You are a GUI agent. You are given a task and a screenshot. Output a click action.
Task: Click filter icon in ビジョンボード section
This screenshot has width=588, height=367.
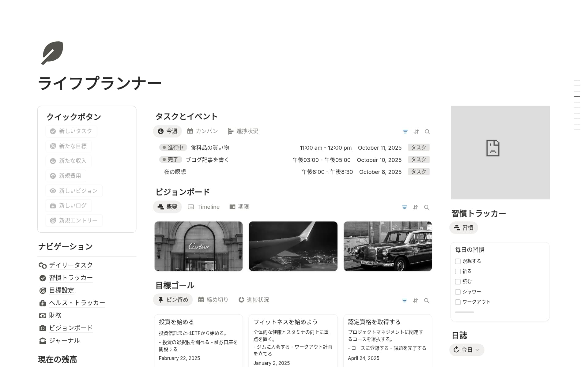pos(404,207)
